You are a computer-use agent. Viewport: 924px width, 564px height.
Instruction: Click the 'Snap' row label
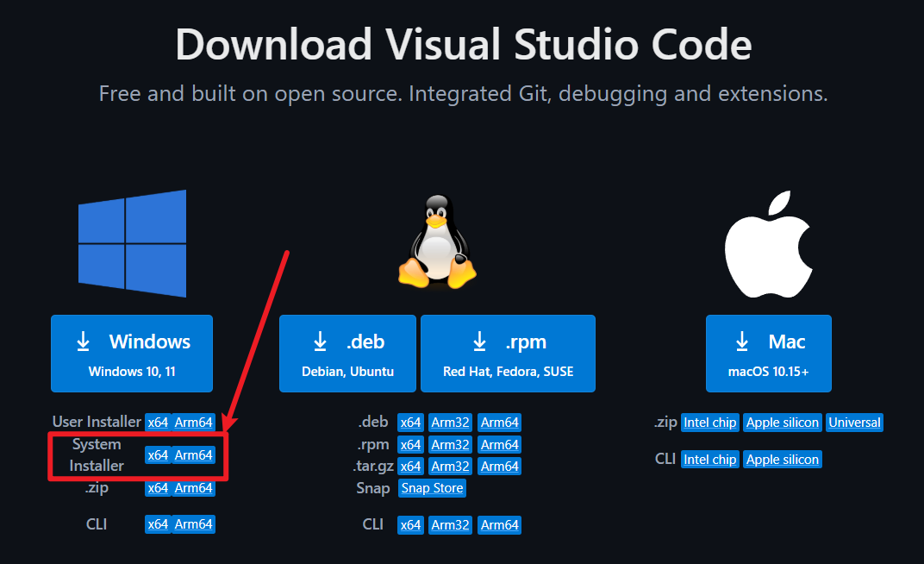[x=373, y=489]
